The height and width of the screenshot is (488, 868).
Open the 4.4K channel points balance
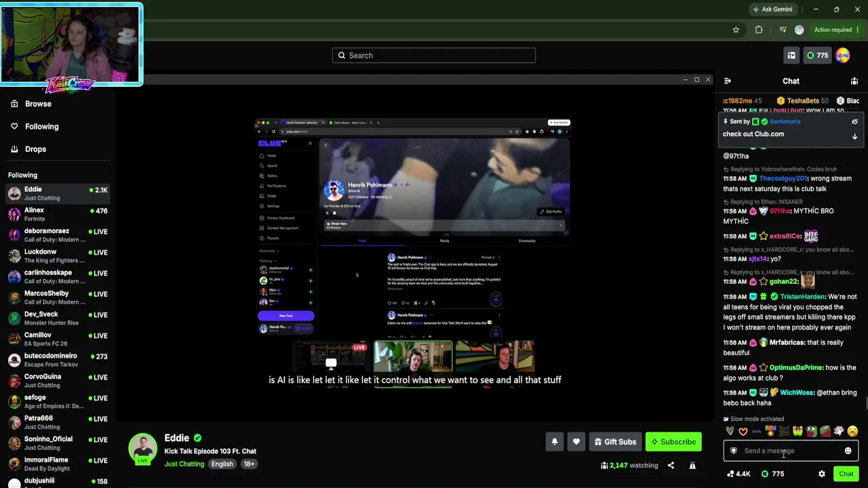(738, 474)
